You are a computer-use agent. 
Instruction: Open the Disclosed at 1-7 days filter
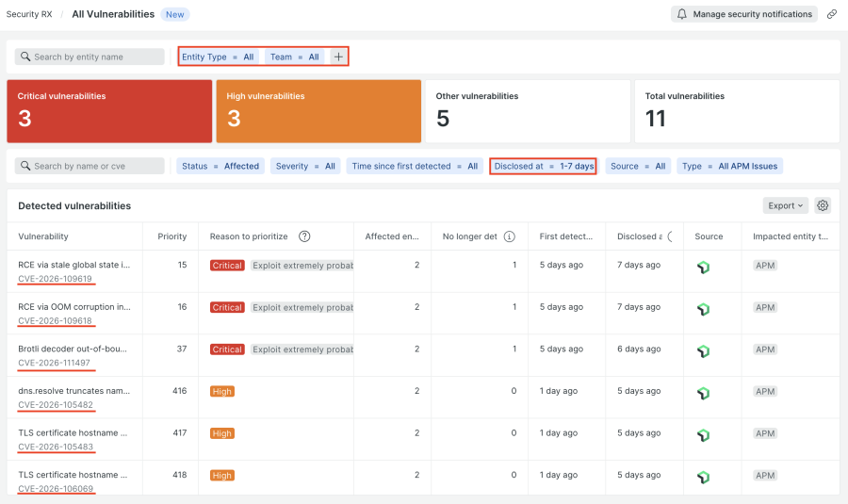544,166
